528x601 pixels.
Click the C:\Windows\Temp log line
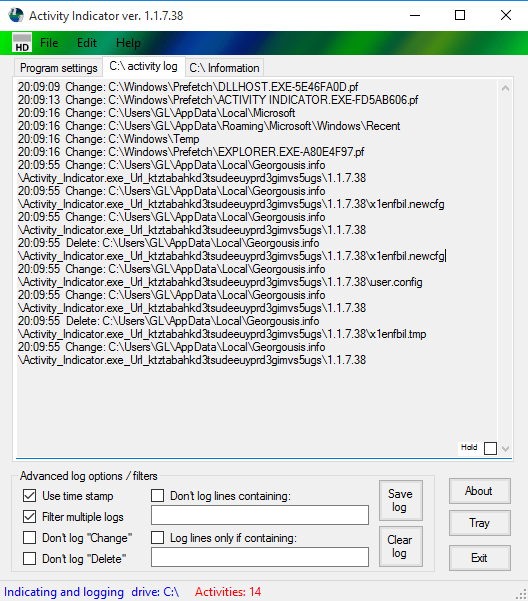(x=108, y=139)
